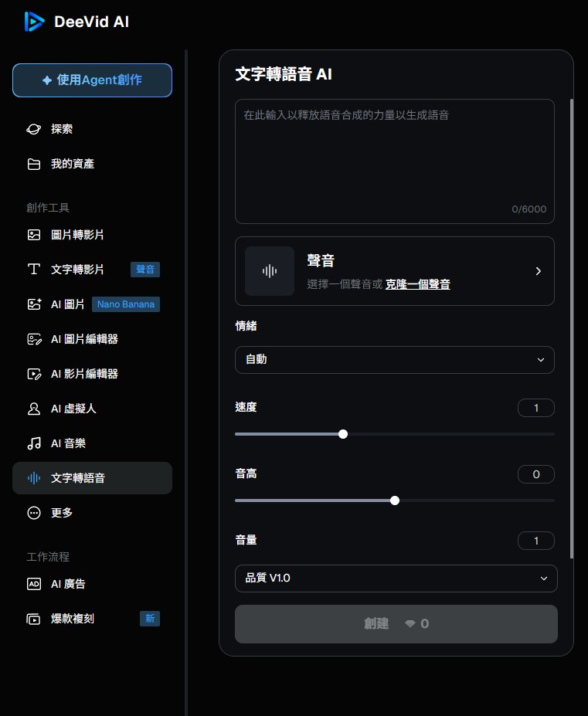This screenshot has width=588, height=716.
Task: Open 更多 in the sidebar
Action: (62, 513)
